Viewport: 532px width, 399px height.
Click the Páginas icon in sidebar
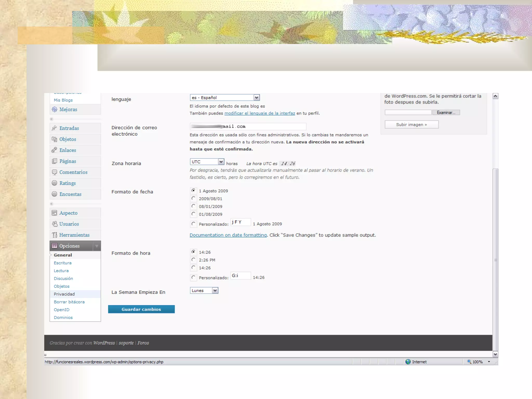click(54, 161)
